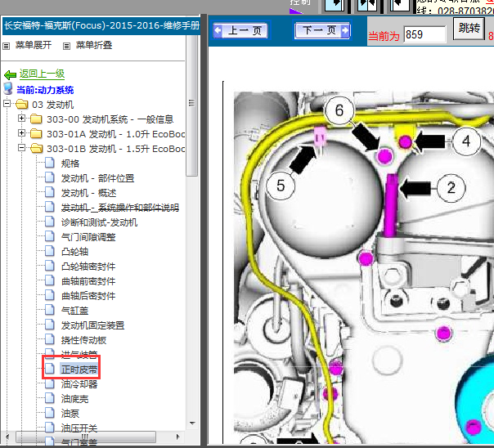Screen dimensions: 494x448
Task: Select the 03 发动机 folder icon
Action: point(21,104)
